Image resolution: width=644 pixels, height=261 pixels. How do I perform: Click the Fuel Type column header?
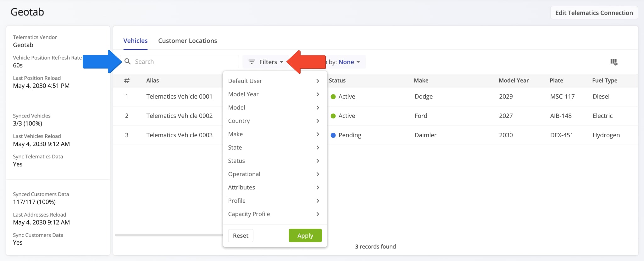[x=605, y=81]
